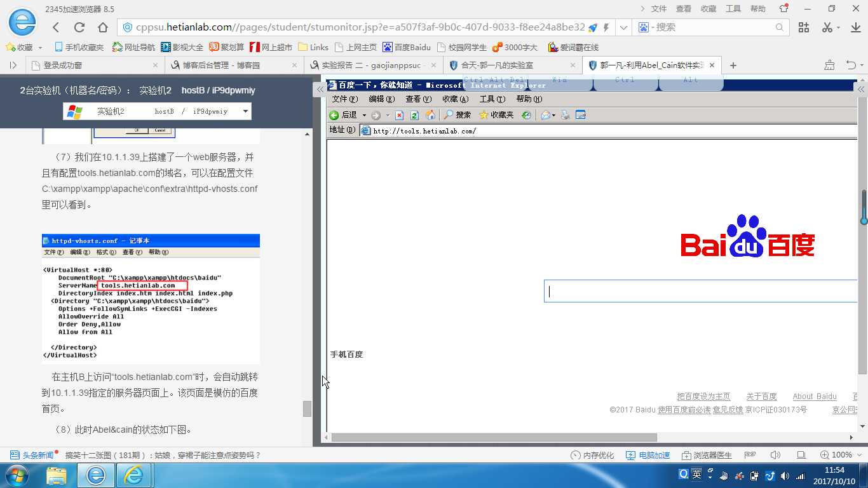
Task: Click the search magnifier icon
Action: pos(780,27)
